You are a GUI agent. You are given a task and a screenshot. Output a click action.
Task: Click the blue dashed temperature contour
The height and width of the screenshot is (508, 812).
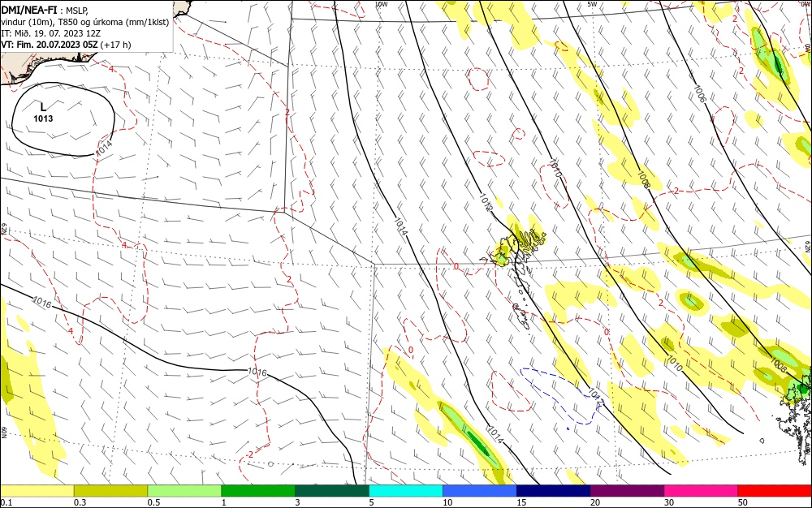[560, 396]
